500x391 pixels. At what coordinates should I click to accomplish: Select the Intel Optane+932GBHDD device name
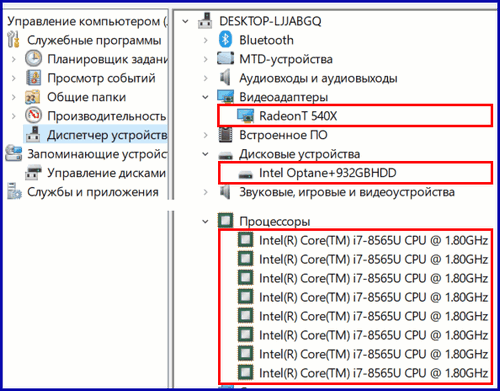coord(328,173)
